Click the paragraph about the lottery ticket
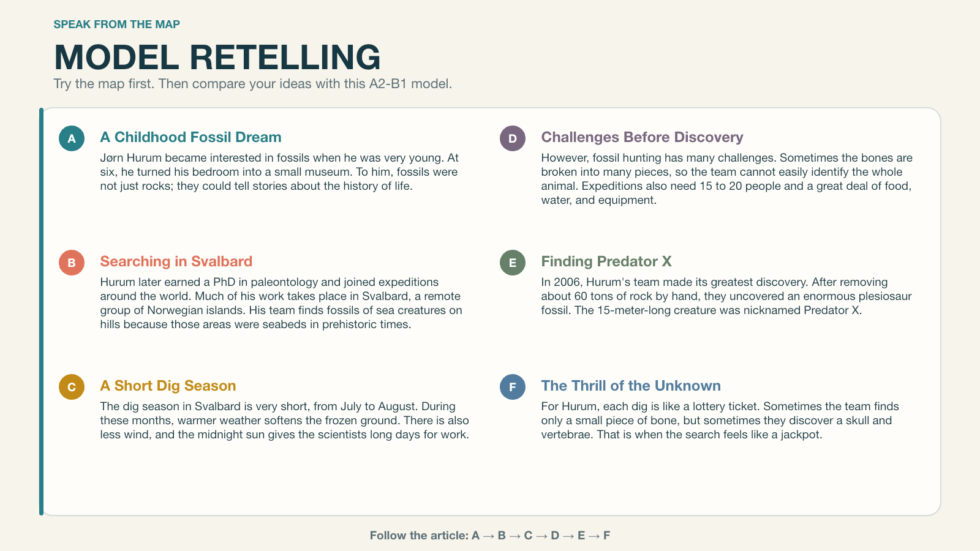The height and width of the screenshot is (551, 980). tap(720, 421)
